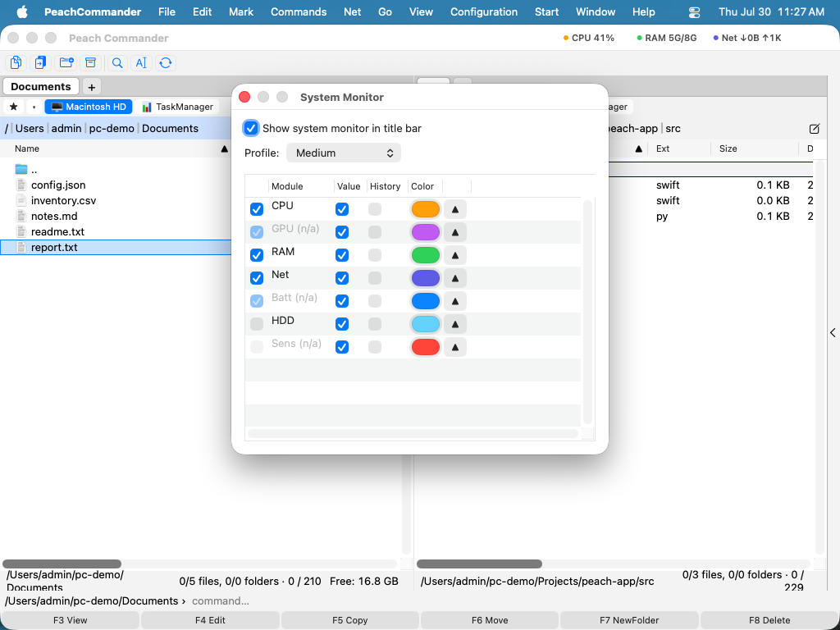840x630 pixels.
Task: Uncheck the Net module checkbox
Action: point(257,278)
